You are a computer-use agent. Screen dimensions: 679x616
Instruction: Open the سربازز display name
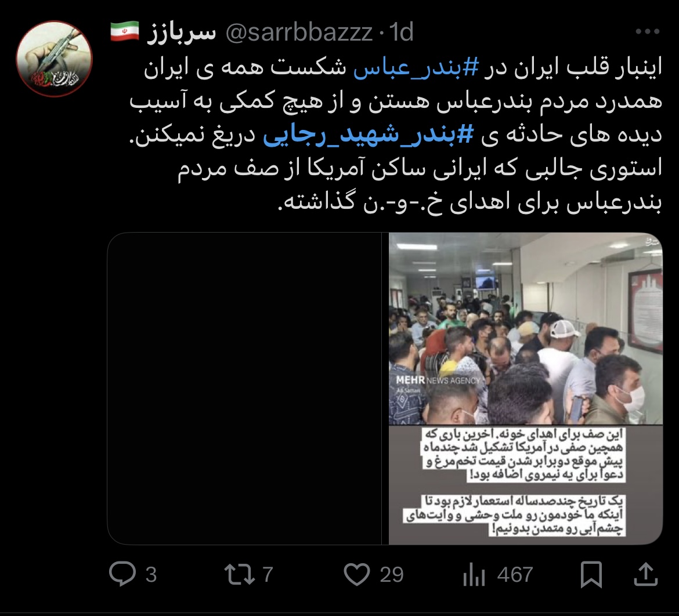182,32
